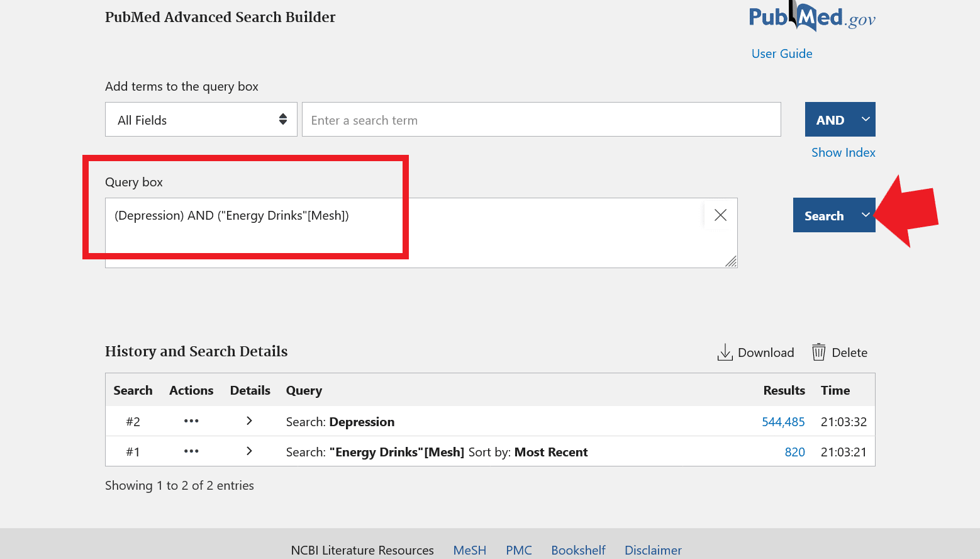This screenshot has width=980, height=559.
Task: Open actions menu for search #2
Action: click(191, 421)
